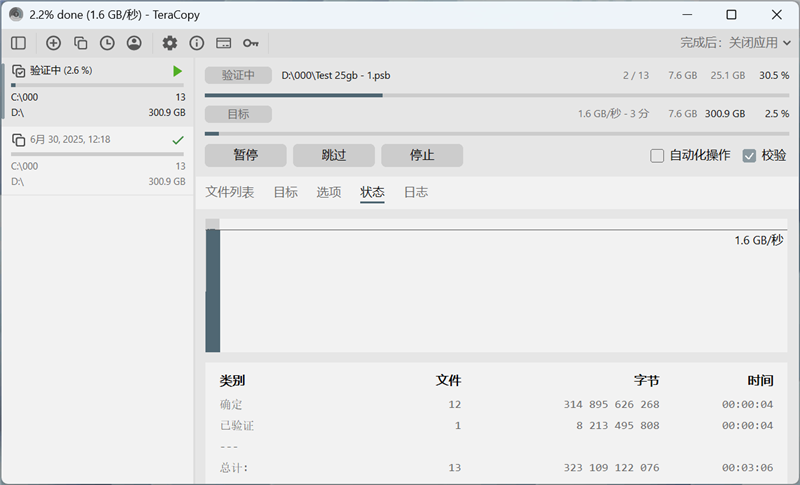Image resolution: width=800 pixels, height=485 pixels.
Task: Click the 停止 button
Action: click(422, 155)
